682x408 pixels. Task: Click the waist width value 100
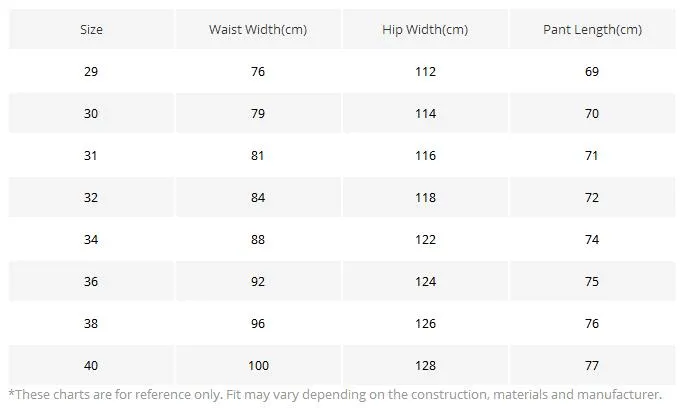point(258,365)
